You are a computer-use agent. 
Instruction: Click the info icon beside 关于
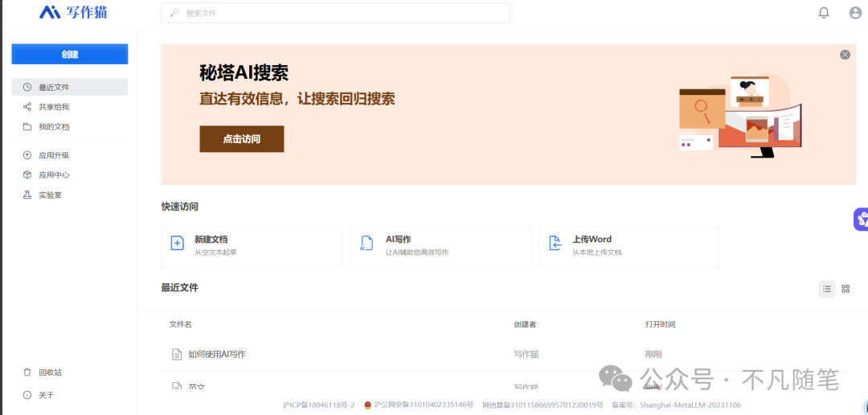pos(27,395)
